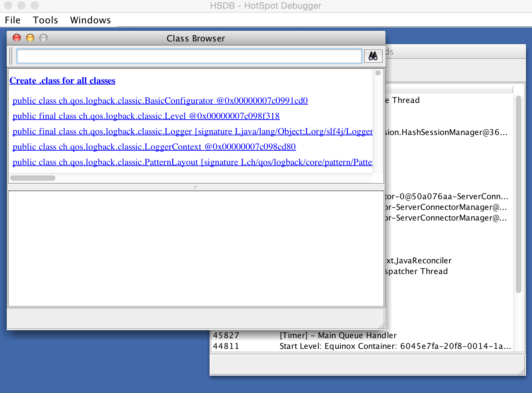Select the 'tor-0@50a076aa-ServerConn...' thread row
Viewport: 532px width, 393px height.
click(x=449, y=196)
